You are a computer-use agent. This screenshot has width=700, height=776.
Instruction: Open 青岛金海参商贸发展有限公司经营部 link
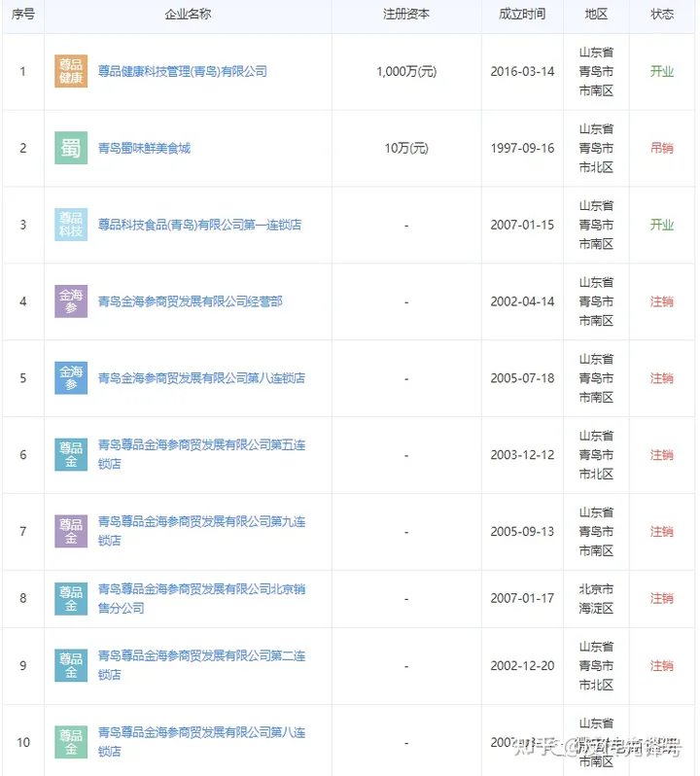click(x=190, y=301)
